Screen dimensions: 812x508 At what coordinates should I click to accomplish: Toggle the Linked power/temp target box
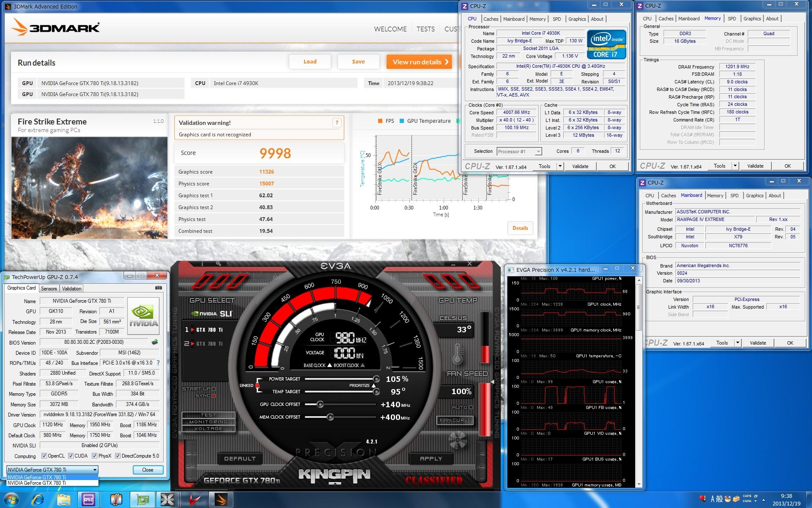[x=257, y=385]
